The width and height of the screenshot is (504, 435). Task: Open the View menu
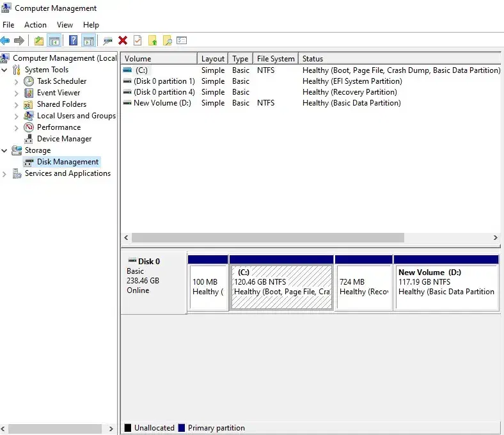pos(65,25)
